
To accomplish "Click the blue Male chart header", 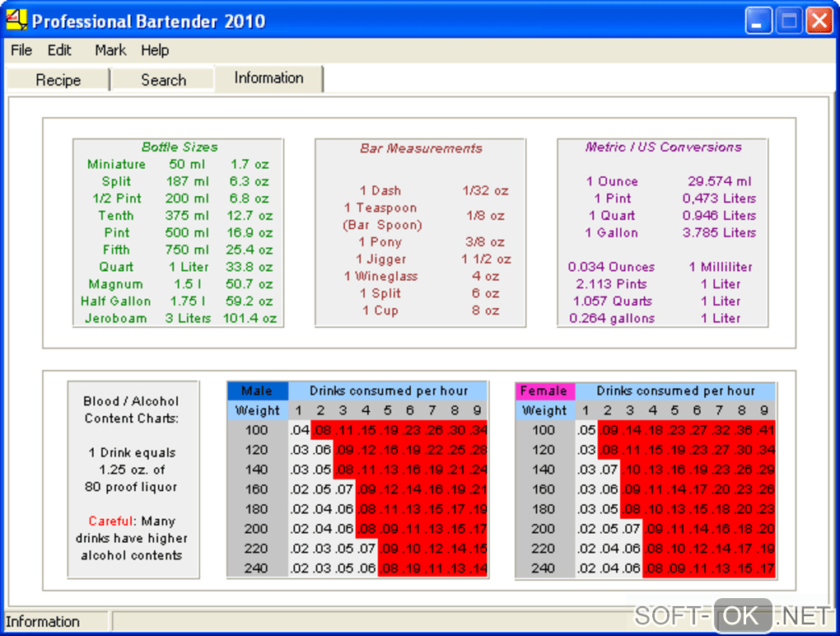I will point(257,391).
